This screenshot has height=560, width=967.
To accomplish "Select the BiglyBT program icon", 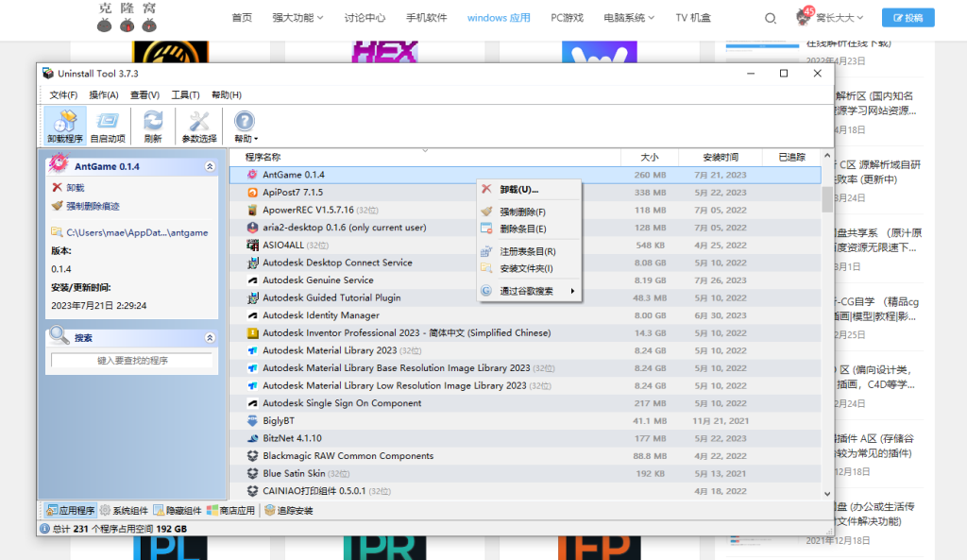I will [x=252, y=420].
